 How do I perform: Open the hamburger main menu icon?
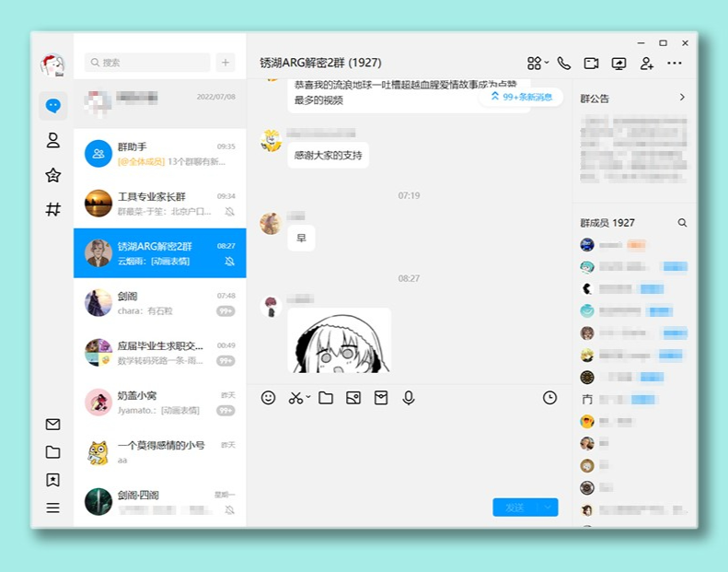(53, 508)
